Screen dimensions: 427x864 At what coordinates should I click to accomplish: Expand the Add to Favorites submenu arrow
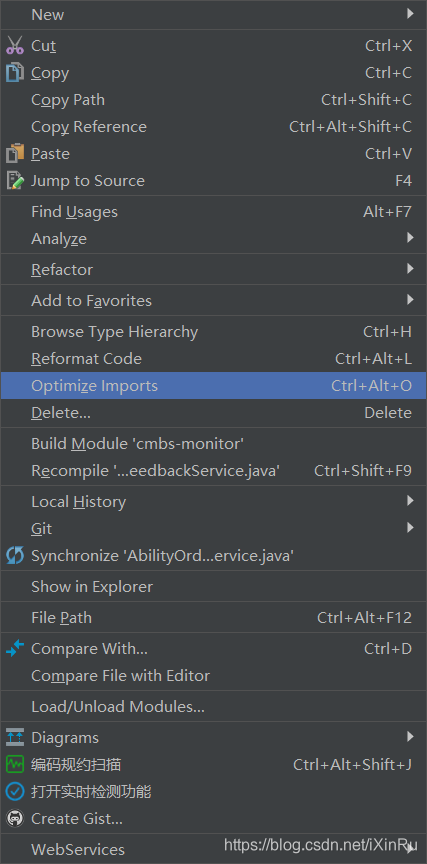[410, 300]
